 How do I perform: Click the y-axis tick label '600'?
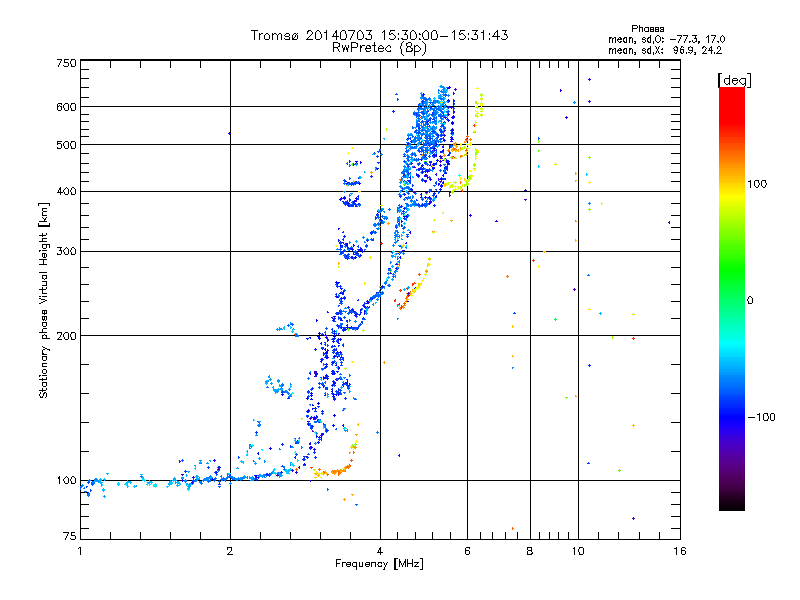(x=66, y=107)
